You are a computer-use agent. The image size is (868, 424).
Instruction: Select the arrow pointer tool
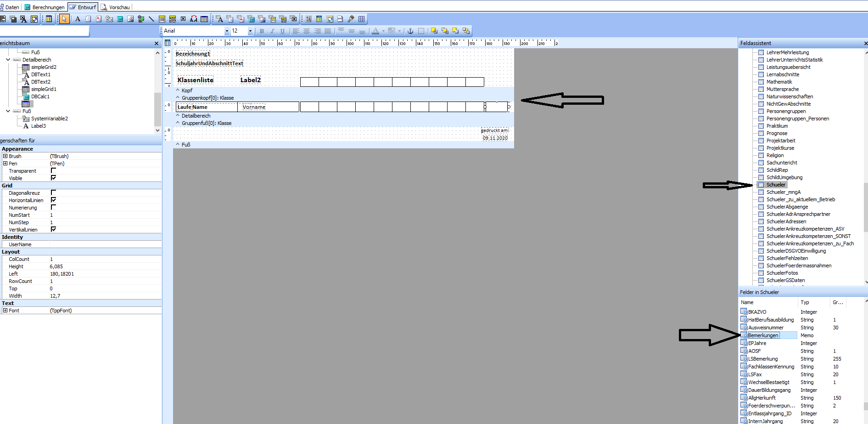click(x=64, y=19)
